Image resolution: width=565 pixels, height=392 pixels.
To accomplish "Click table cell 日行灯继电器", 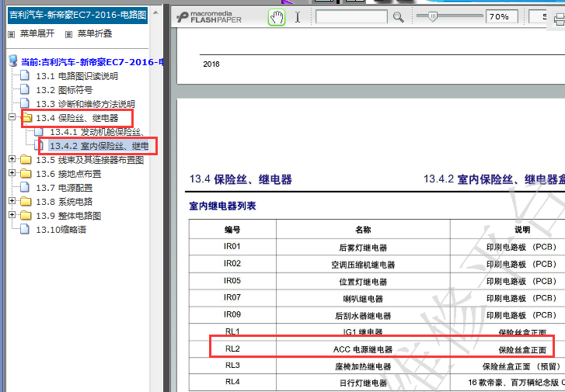I will (363, 383).
